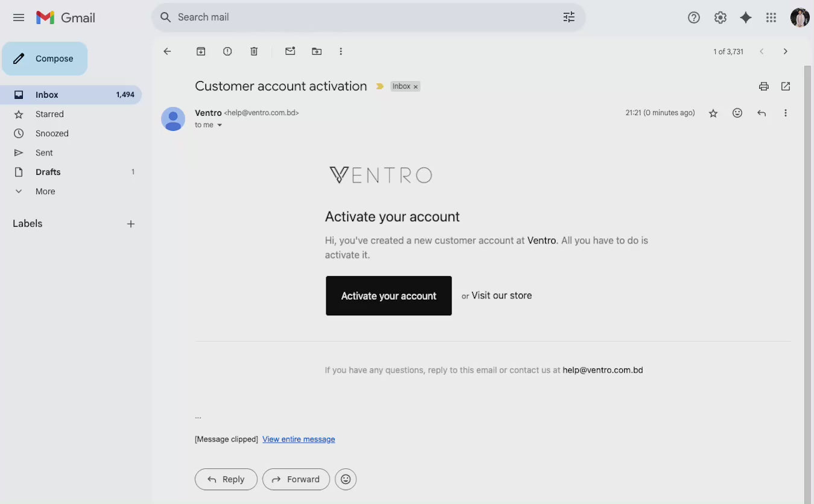Collapse the main menu with hamburger icon

coord(19,17)
